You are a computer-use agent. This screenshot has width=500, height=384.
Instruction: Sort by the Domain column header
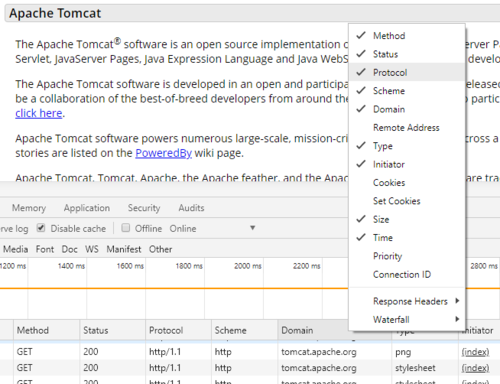coord(313,330)
